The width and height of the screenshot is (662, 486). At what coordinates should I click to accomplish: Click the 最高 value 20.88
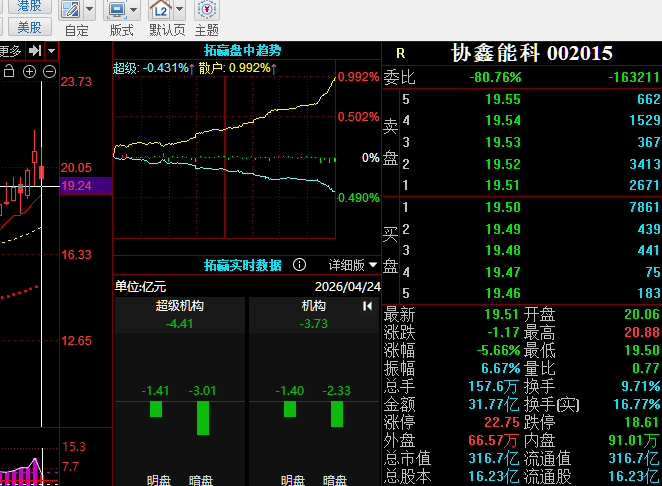tap(642, 332)
